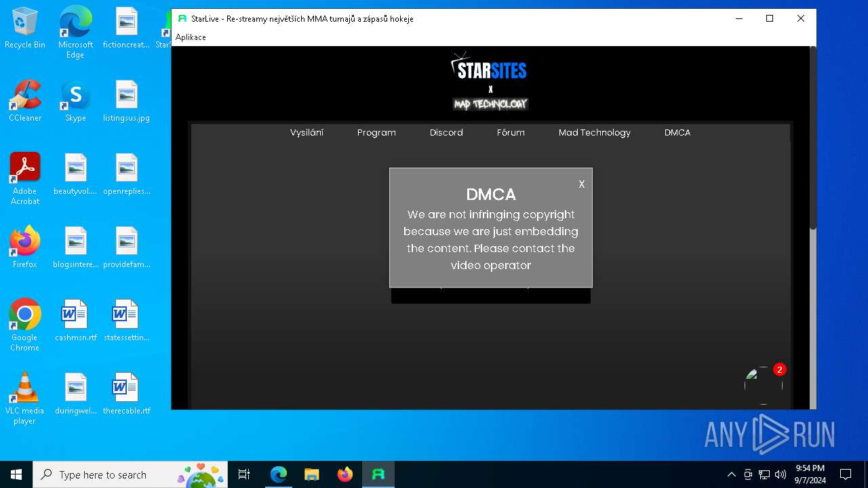Image resolution: width=868 pixels, height=488 pixels.
Task: Close the DMCA popup with the x
Action: pos(581,184)
